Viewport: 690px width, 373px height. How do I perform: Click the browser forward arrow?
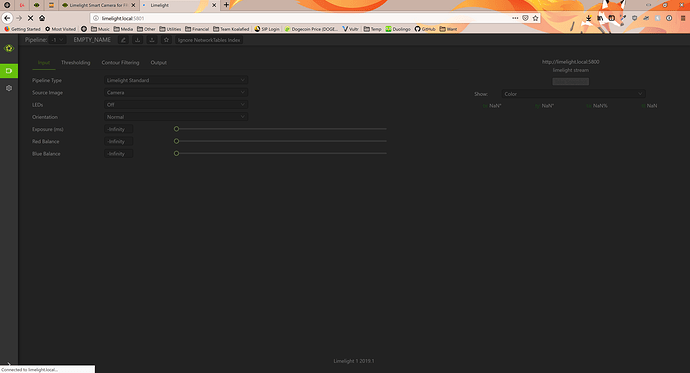(x=19, y=18)
